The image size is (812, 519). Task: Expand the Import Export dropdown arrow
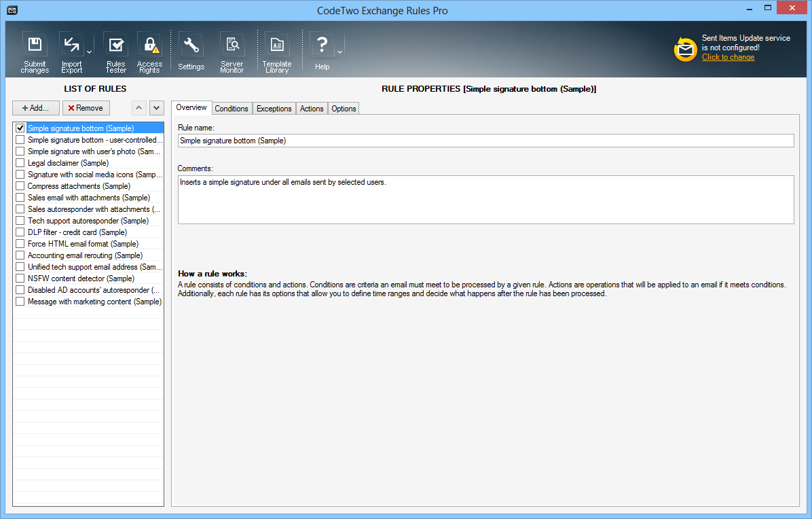pyautogui.click(x=89, y=52)
